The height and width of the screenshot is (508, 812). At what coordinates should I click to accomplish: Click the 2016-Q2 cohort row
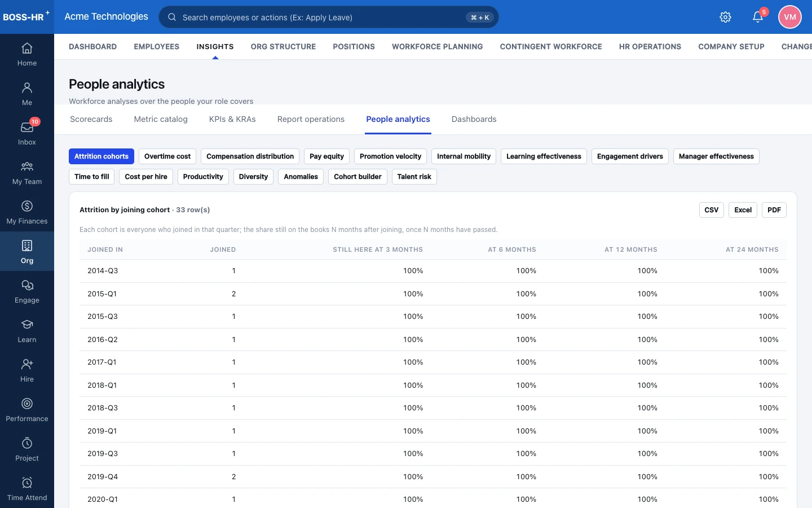click(433, 339)
